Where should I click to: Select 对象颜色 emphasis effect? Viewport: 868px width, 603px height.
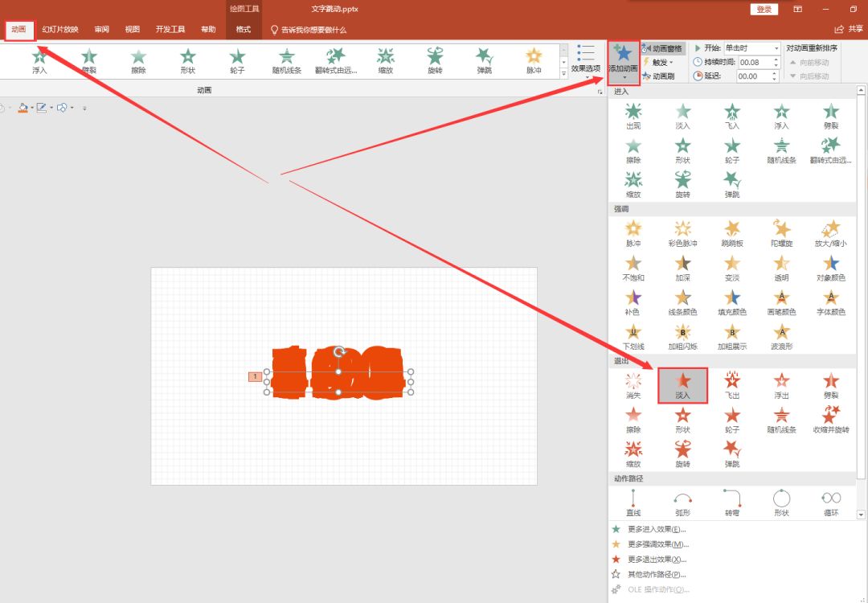pyautogui.click(x=830, y=269)
